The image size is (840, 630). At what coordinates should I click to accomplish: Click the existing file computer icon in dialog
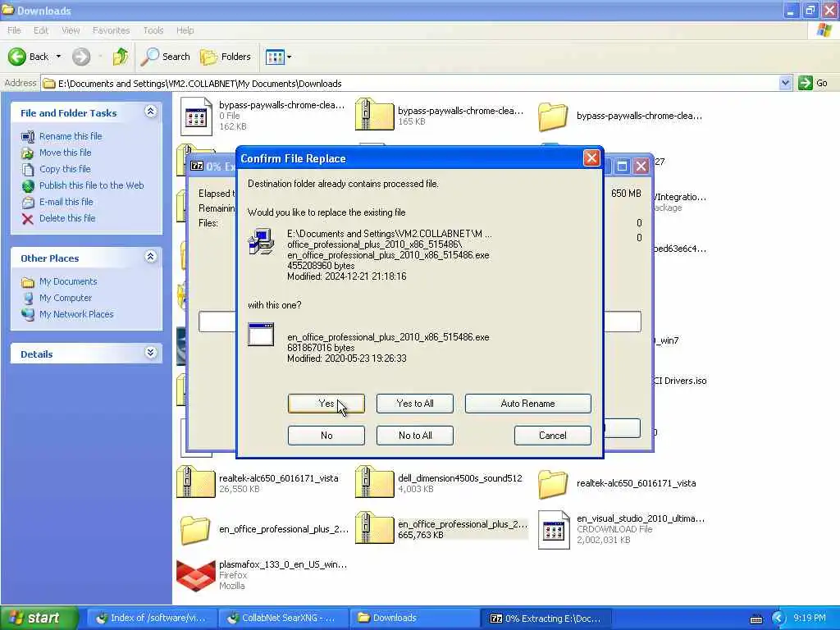point(262,242)
